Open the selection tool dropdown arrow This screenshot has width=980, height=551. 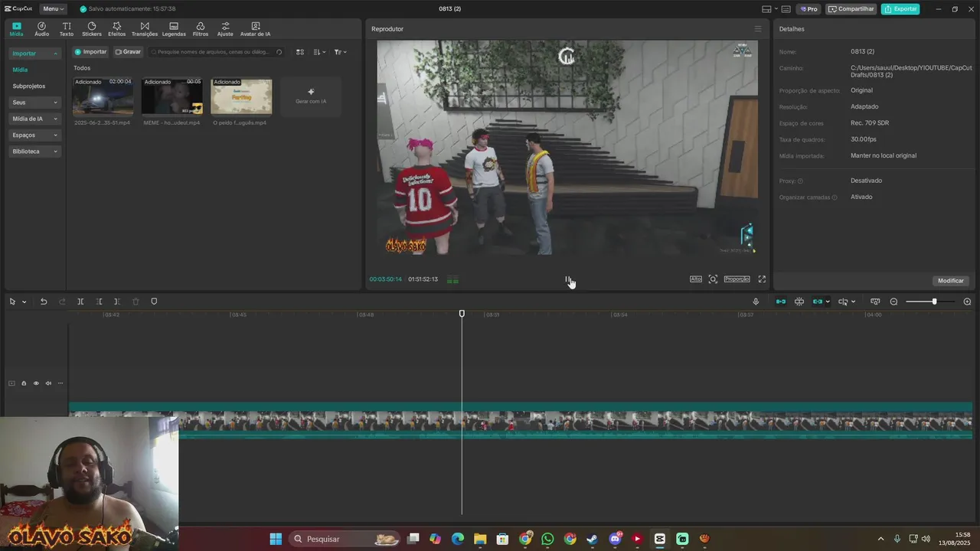pos(24,302)
